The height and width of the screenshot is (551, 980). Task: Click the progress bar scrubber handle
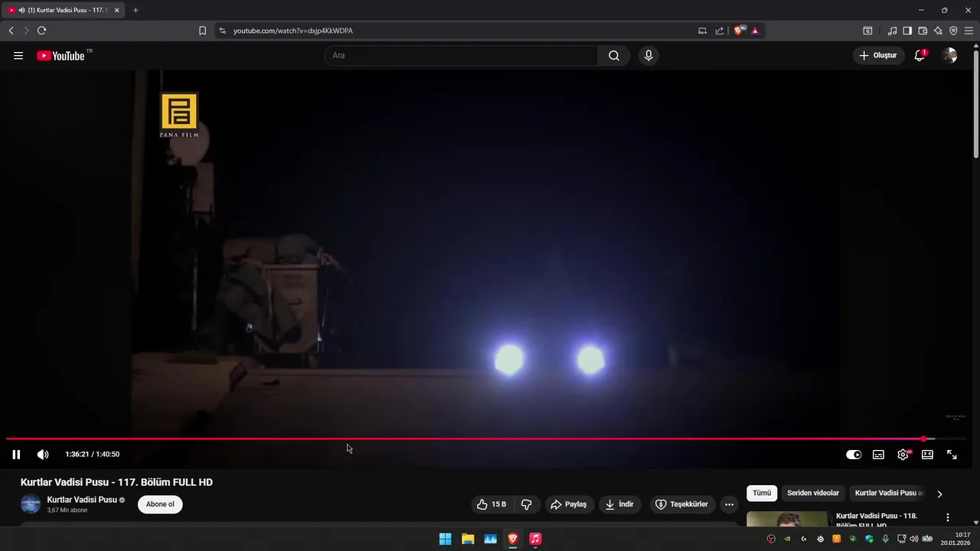coord(924,439)
